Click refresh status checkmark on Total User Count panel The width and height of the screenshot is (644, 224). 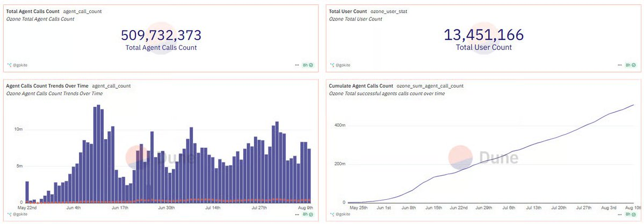[x=633, y=64]
